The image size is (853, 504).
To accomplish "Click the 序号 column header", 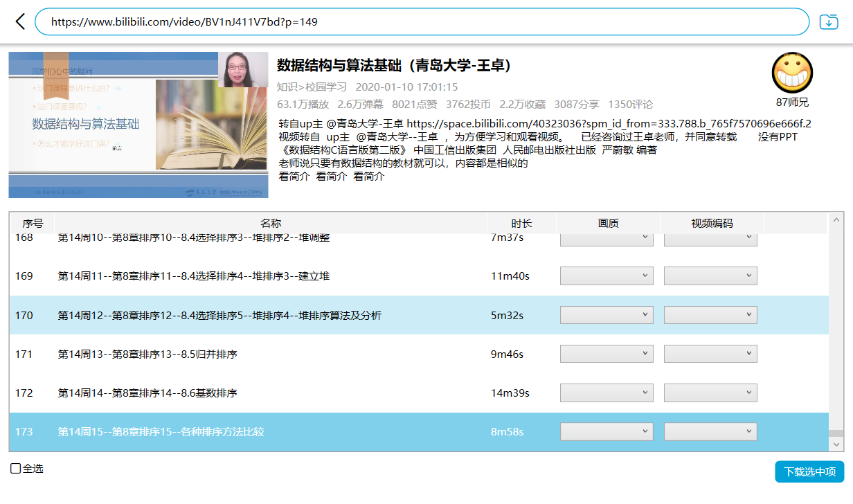I will coord(33,223).
